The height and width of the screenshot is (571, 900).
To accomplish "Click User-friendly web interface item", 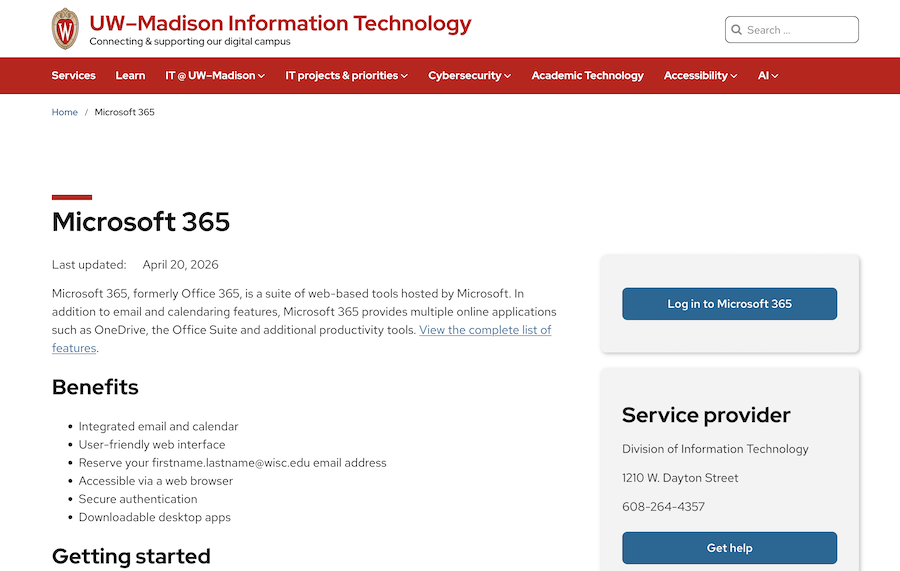I will click(x=152, y=445).
